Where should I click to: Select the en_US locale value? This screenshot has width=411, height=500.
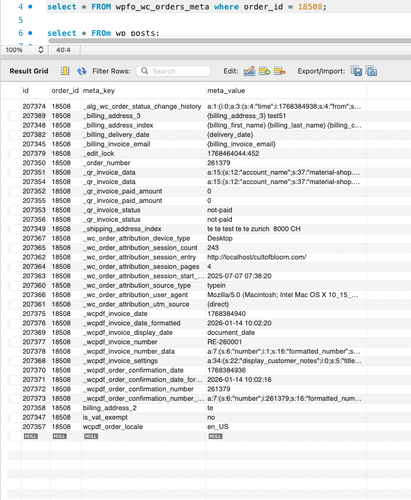pyautogui.click(x=286, y=427)
